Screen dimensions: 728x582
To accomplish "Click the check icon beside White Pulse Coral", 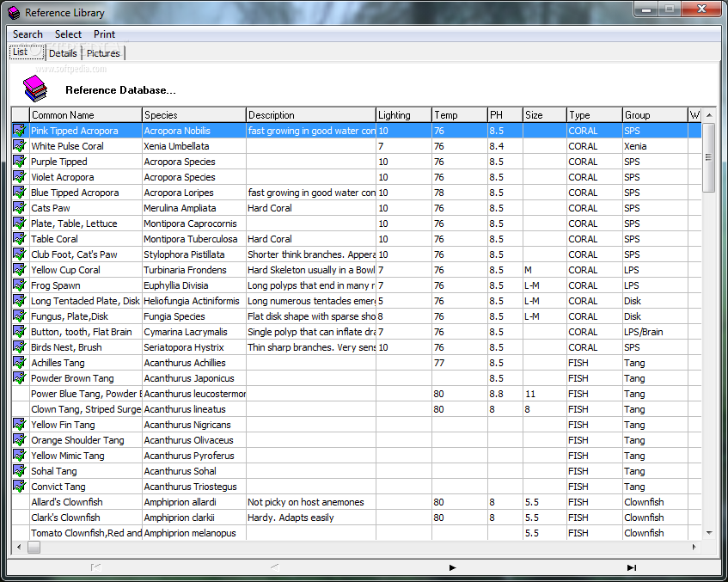I will 20,146.
